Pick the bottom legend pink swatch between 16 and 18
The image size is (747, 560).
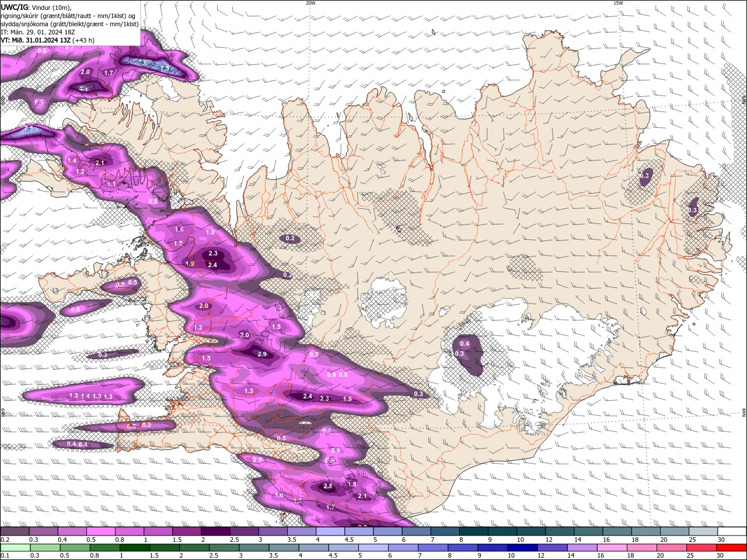click(x=612, y=547)
